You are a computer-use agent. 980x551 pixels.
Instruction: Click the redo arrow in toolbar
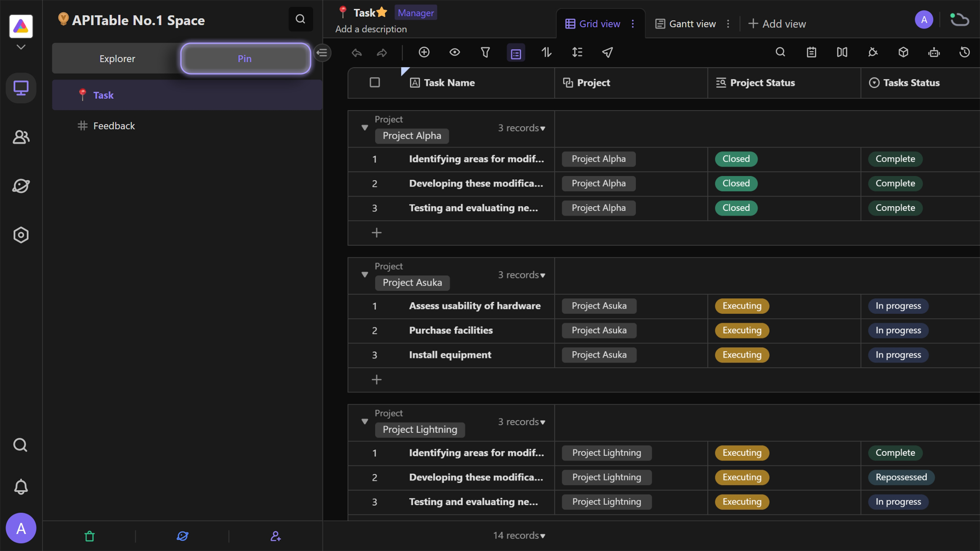382,52
